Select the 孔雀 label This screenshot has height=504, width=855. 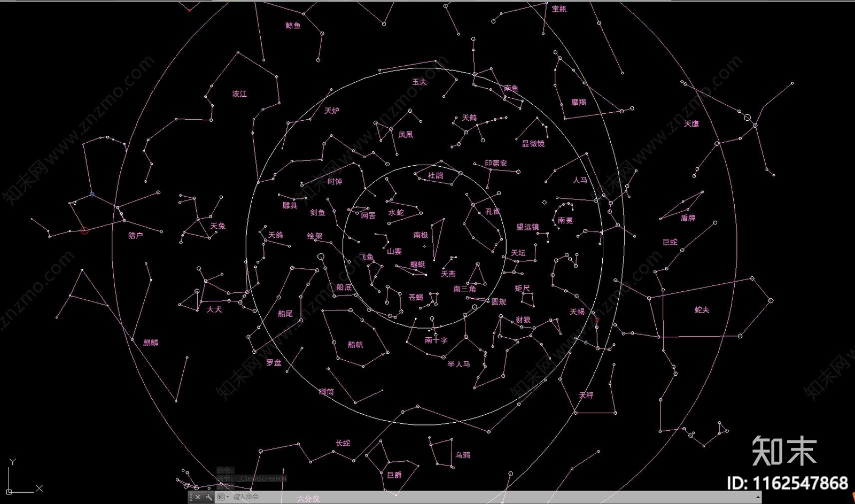493,212
